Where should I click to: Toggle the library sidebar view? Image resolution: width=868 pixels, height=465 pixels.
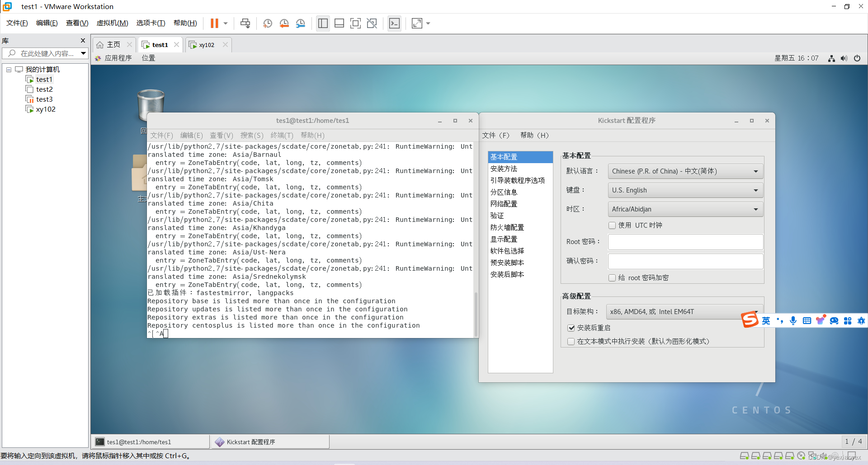click(x=323, y=23)
